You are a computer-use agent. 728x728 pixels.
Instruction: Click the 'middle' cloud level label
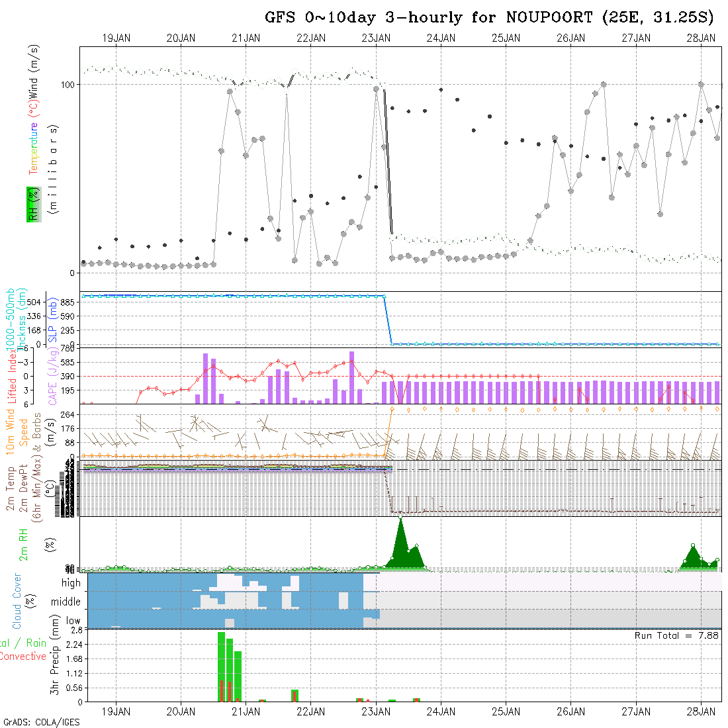66,602
